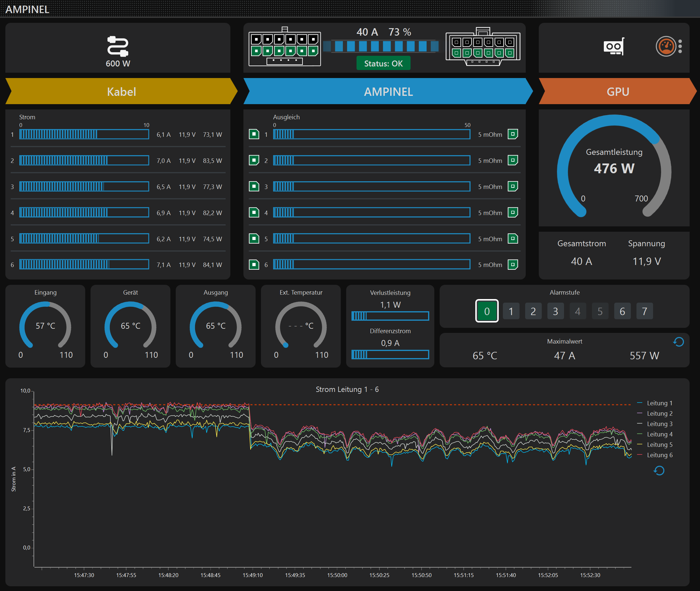This screenshot has height=591, width=700.
Task: Click the graphics card icon
Action: (614, 46)
